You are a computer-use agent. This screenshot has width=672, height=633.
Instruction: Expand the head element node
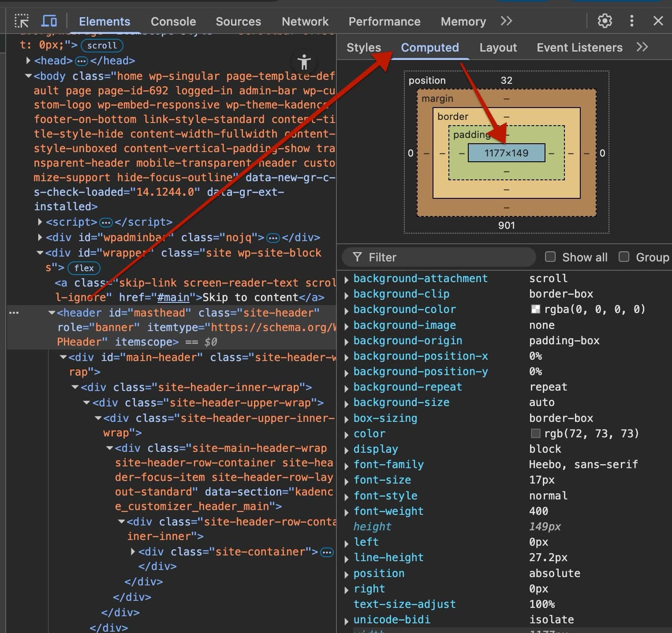pos(28,60)
